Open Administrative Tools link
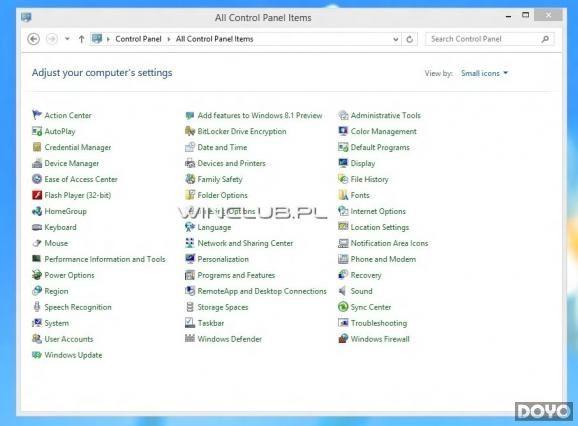 386,115
